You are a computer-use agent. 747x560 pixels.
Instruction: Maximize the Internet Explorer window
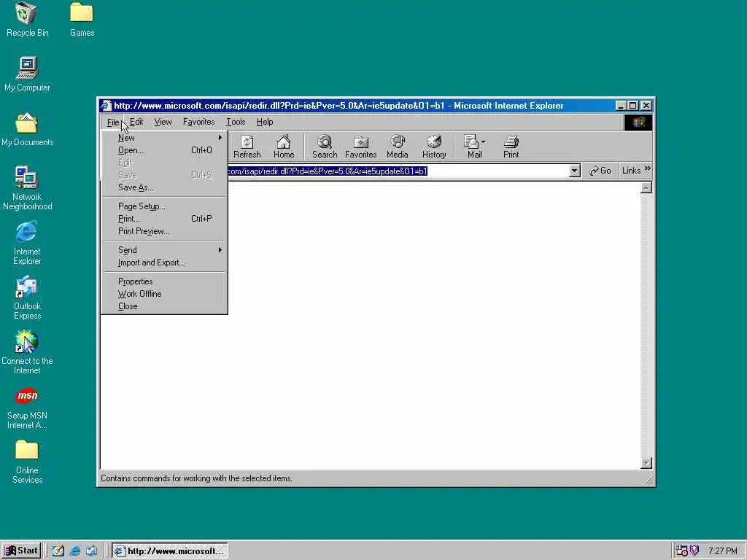[x=632, y=106]
